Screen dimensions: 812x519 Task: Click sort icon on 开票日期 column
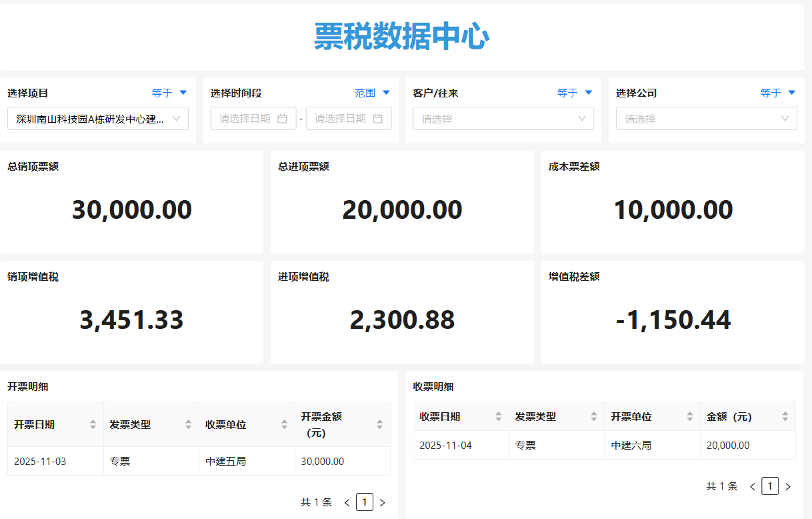tap(95, 424)
